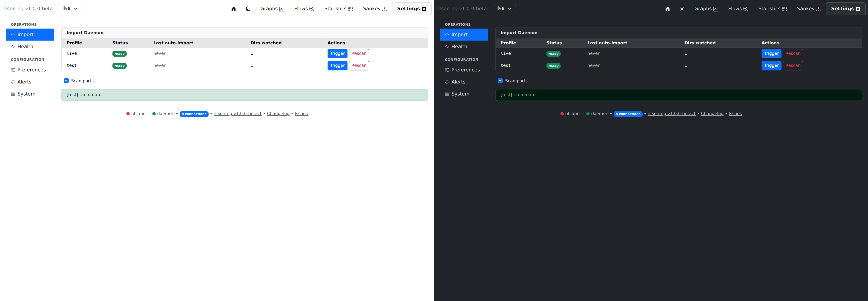Viewport: 868px width, 301px height.
Task: Select Import sidebar item in dark theme
Action: point(464,35)
